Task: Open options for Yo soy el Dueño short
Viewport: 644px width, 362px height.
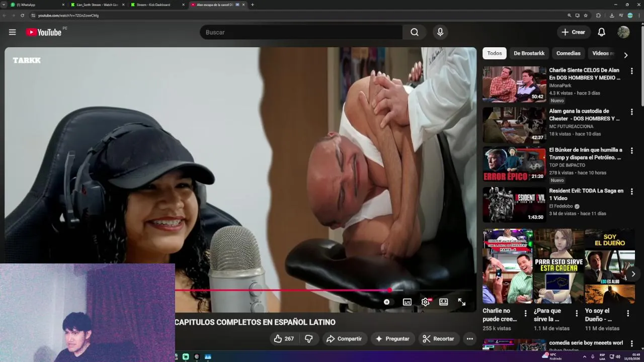Action: [628, 313]
